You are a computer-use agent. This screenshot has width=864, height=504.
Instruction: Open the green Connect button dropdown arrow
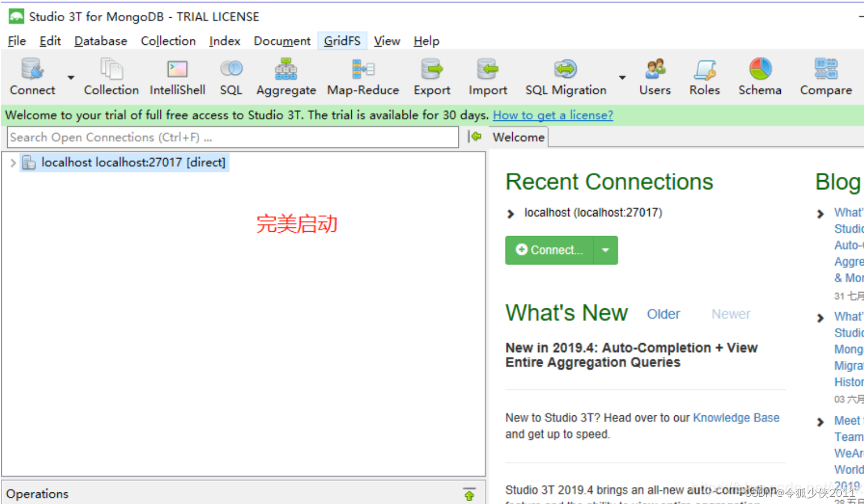point(605,250)
